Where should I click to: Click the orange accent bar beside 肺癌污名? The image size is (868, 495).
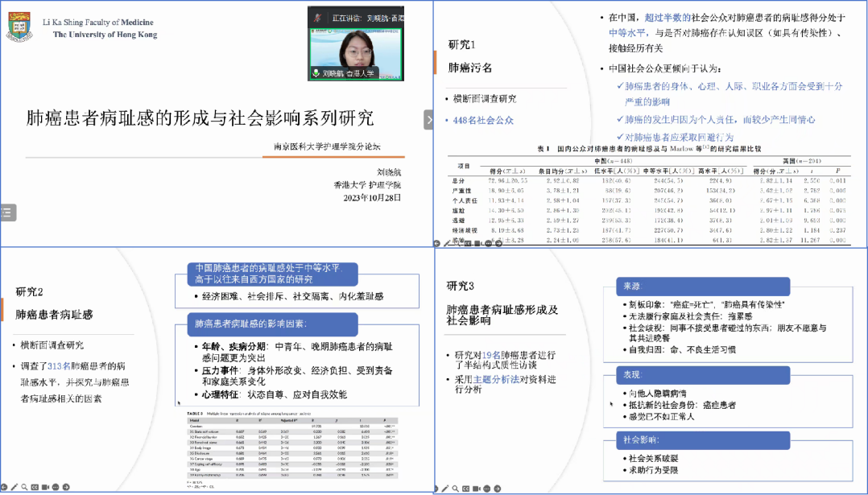click(436, 63)
